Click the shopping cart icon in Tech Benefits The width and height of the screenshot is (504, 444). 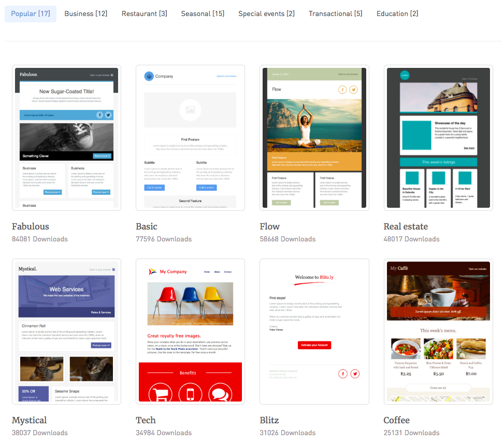pyautogui.click(x=161, y=392)
